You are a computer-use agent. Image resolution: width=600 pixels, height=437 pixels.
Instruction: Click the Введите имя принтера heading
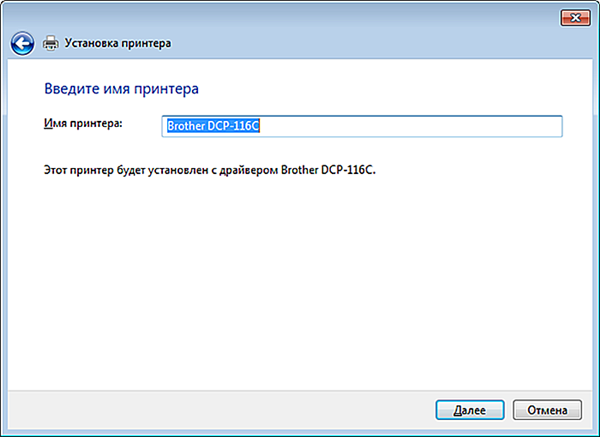coord(121,89)
